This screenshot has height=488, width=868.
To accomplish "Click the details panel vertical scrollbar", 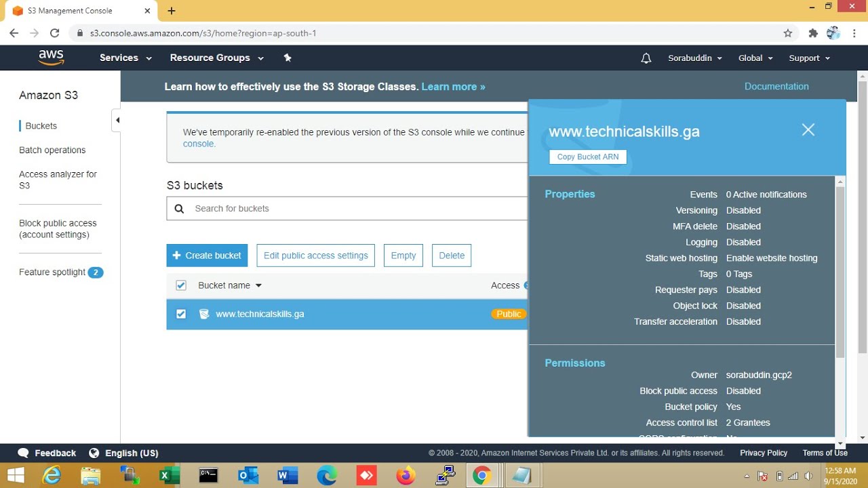I will coord(840,271).
